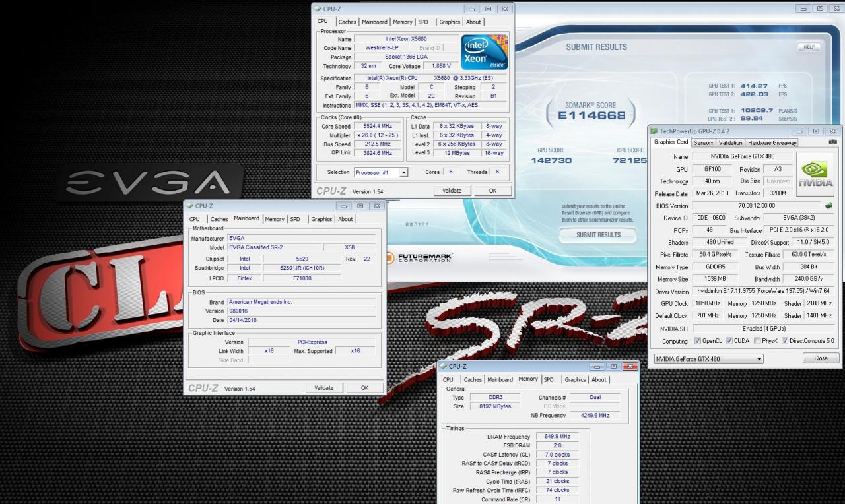Click the top CPU-Z title bar icon

click(x=318, y=9)
